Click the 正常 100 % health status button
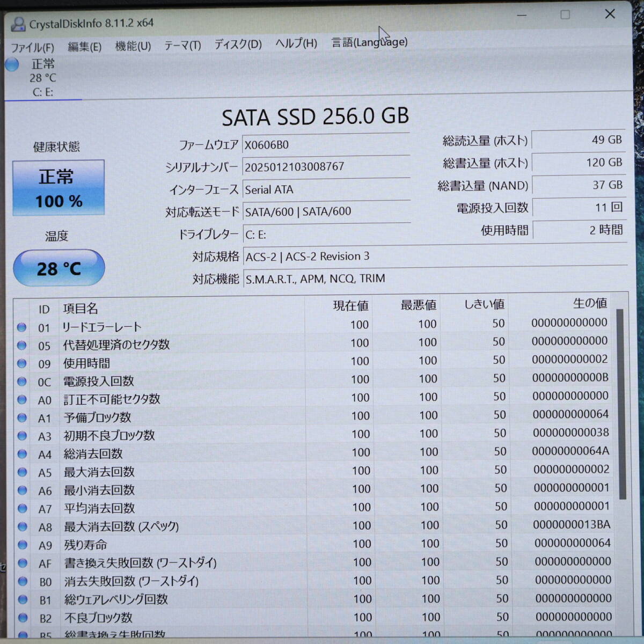 (58, 188)
